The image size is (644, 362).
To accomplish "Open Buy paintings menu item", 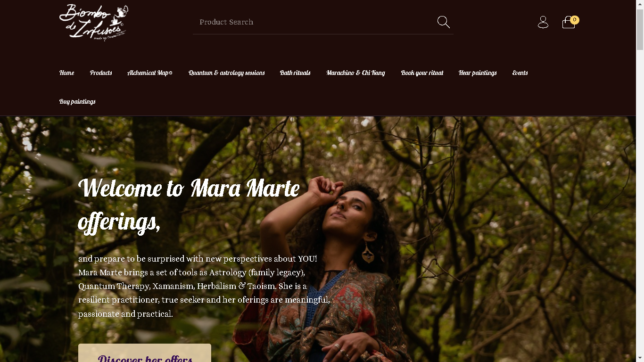I will click(x=77, y=101).
